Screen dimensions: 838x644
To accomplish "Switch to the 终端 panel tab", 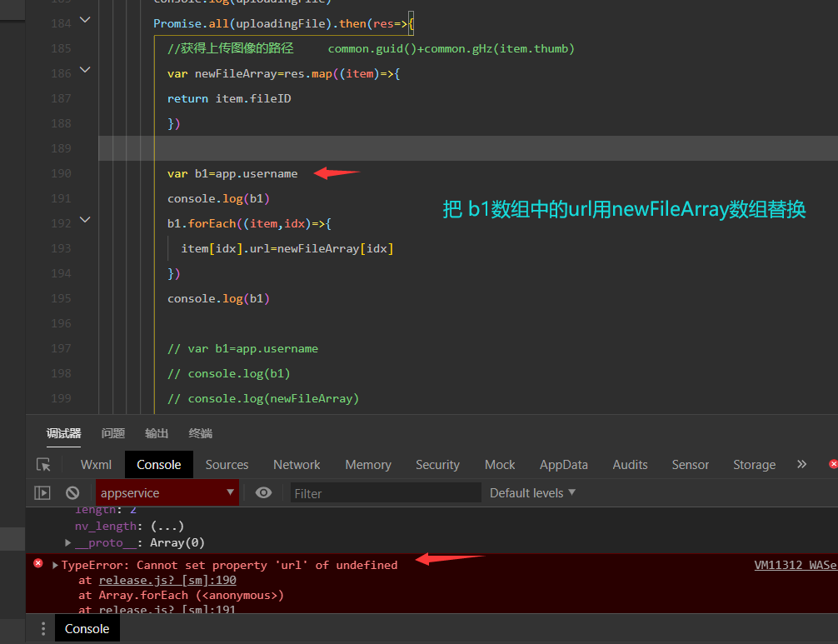I will pyautogui.click(x=201, y=433).
